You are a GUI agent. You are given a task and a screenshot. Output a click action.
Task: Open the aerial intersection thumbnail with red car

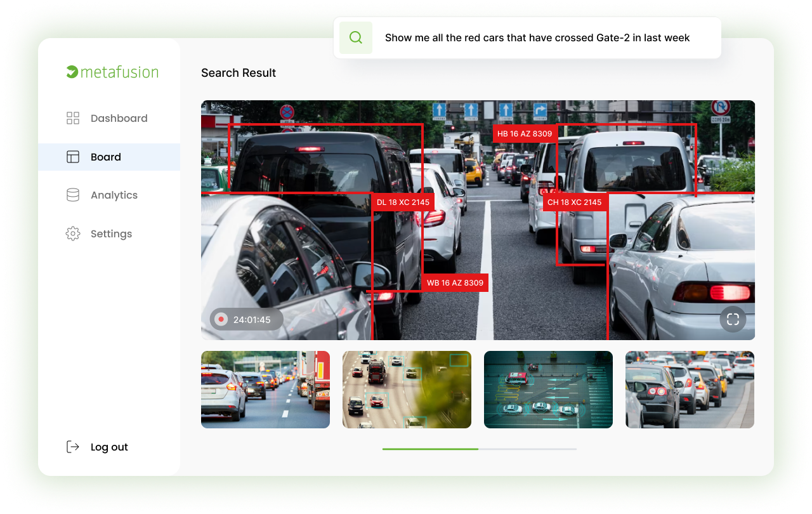[548, 390]
